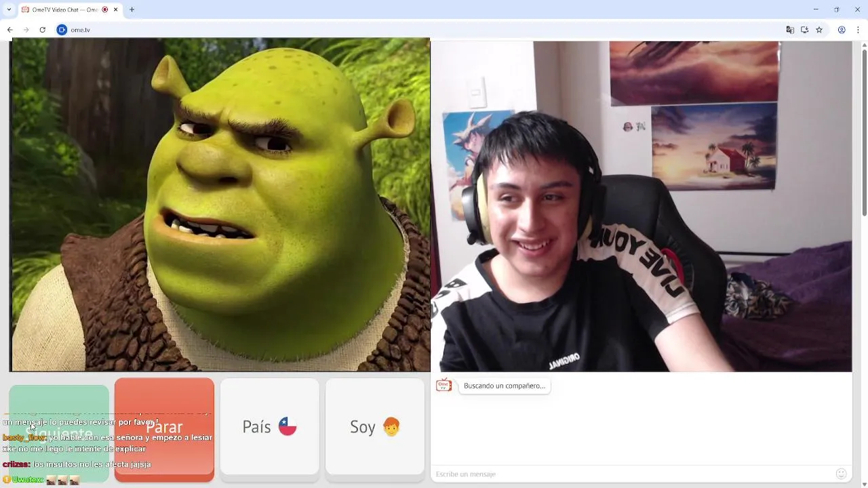Click the install app icon
This screenshot has width=868, height=488.
point(804,30)
